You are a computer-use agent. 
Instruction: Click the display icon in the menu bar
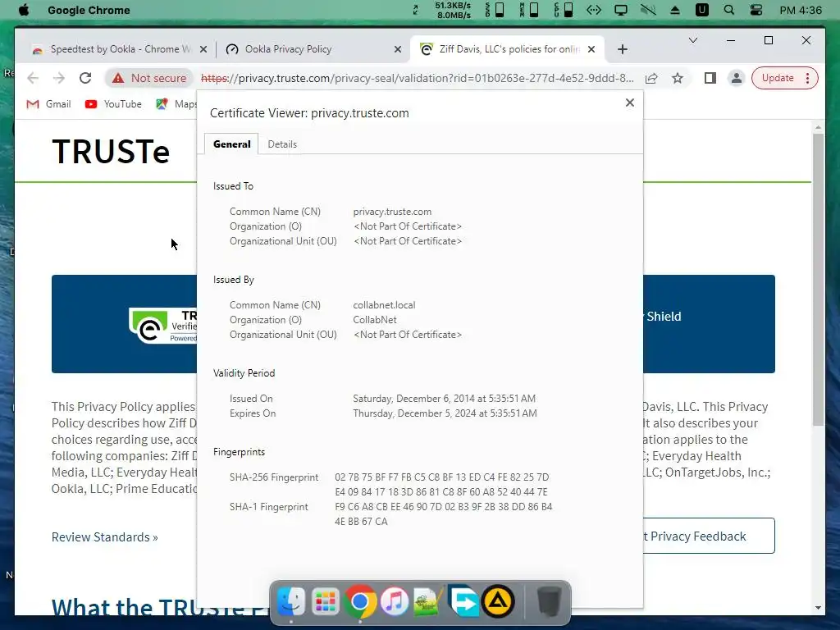(621, 10)
